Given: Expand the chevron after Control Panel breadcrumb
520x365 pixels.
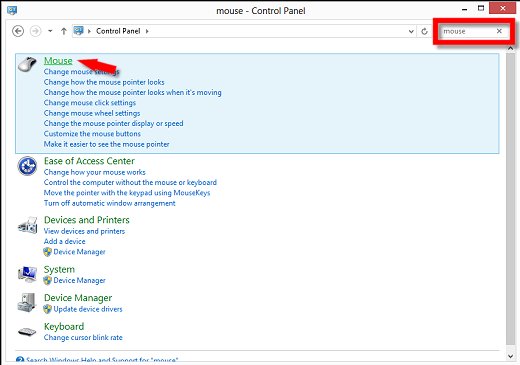Looking at the screenshot, I should click(147, 31).
